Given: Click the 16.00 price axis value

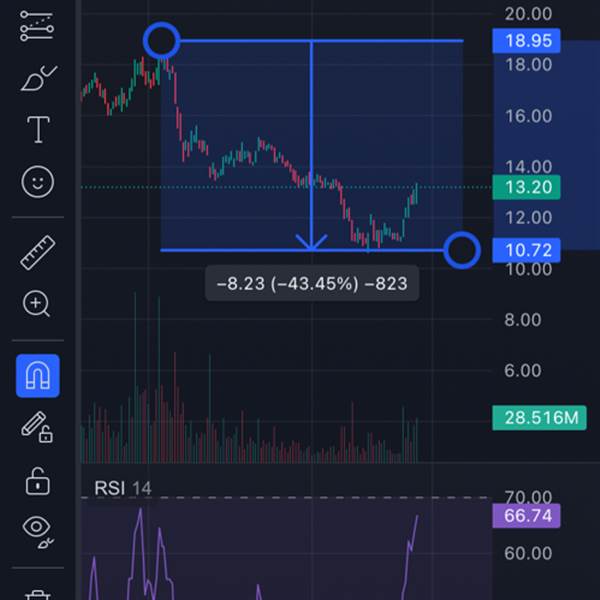Looking at the screenshot, I should (x=528, y=116).
